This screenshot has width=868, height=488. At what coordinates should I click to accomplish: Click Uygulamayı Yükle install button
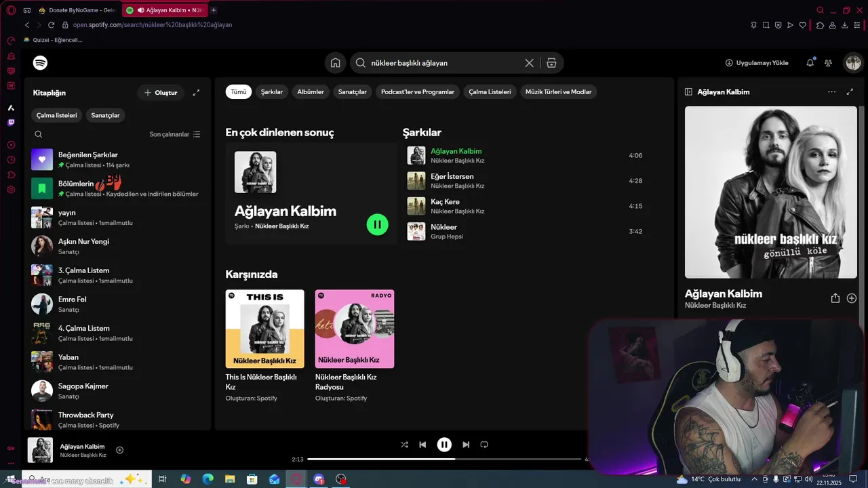(757, 63)
